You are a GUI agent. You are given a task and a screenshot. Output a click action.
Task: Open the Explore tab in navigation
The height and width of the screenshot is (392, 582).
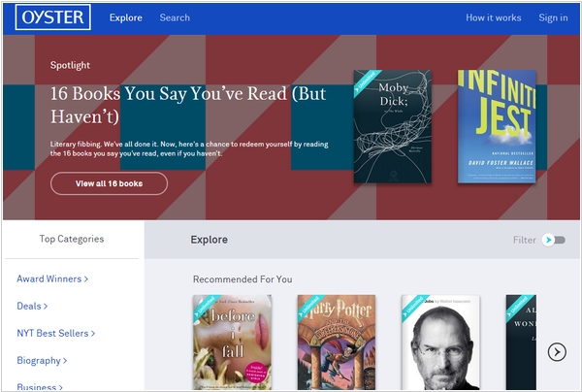tap(126, 17)
